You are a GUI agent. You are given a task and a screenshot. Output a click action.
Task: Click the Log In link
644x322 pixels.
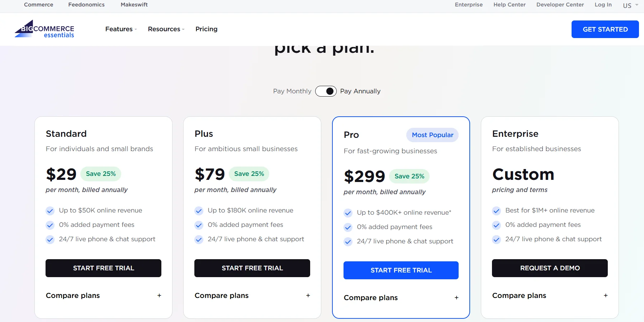click(x=603, y=5)
